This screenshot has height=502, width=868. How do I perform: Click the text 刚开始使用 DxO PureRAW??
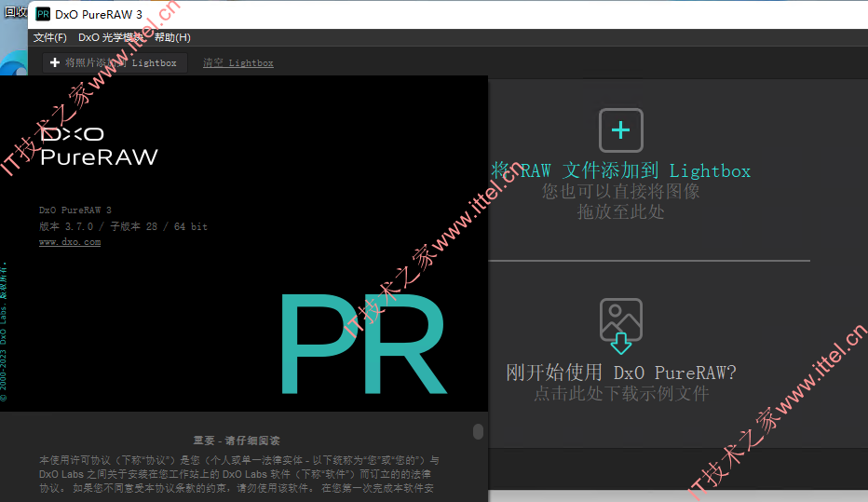click(x=621, y=373)
